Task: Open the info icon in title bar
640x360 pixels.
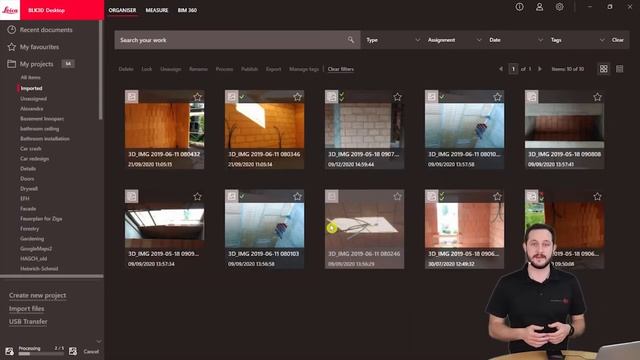Action: click(519, 7)
